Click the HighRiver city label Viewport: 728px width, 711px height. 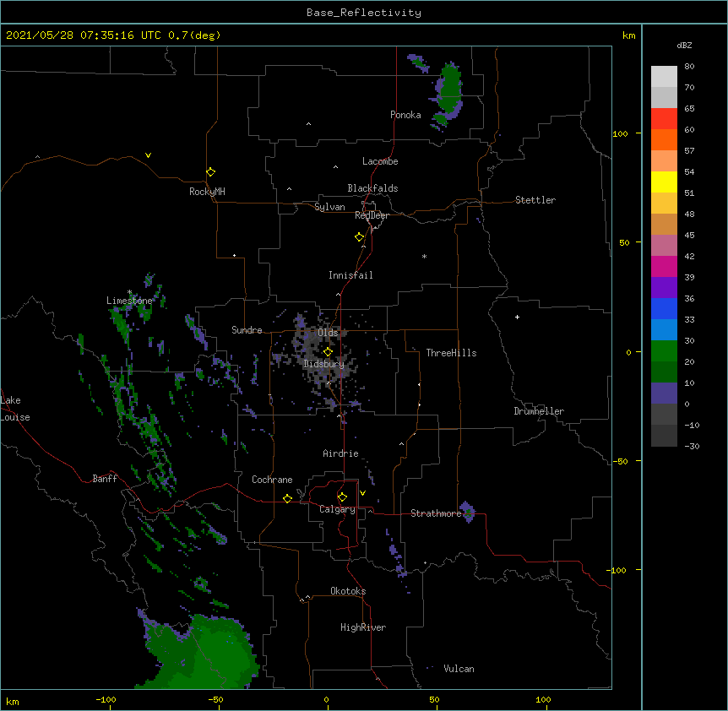pos(363,627)
